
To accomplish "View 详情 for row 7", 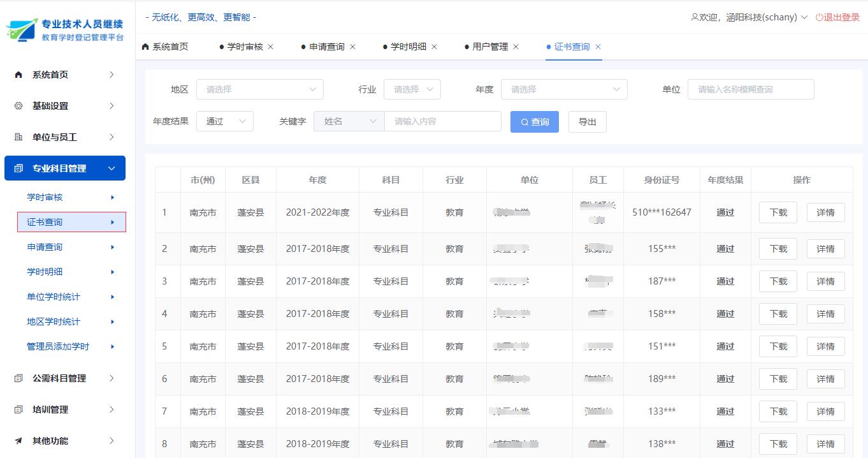I will (826, 411).
